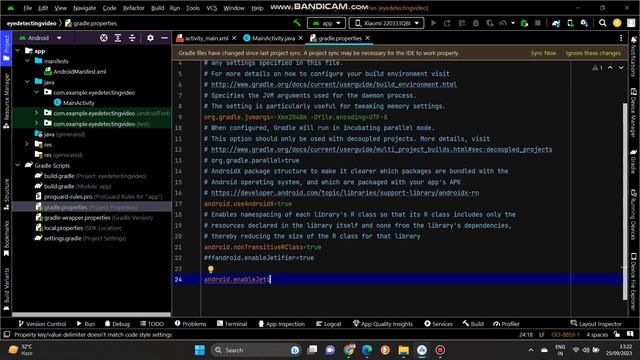Viewport: 640px width, 360px height.
Task: Select AndroidManifest.xml in project tree
Action: click(76, 71)
